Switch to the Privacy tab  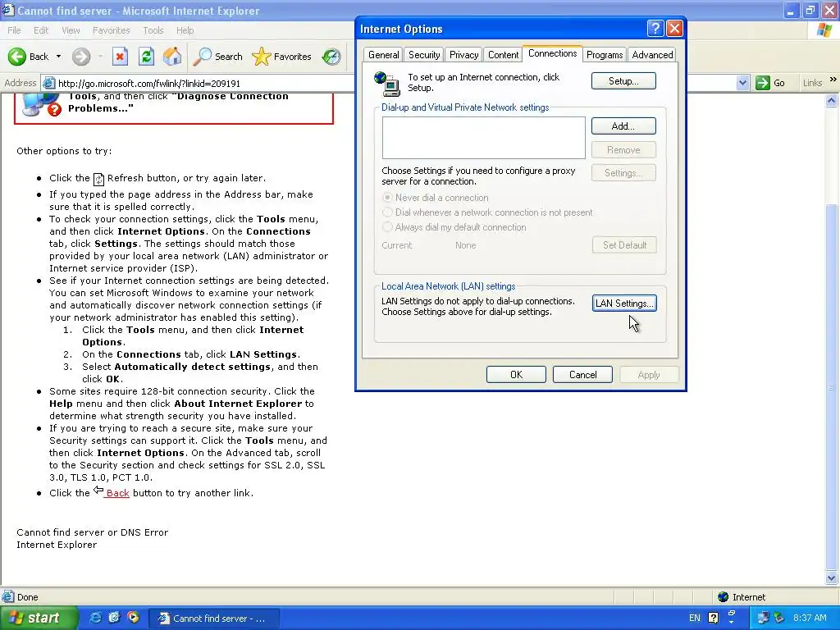click(464, 55)
